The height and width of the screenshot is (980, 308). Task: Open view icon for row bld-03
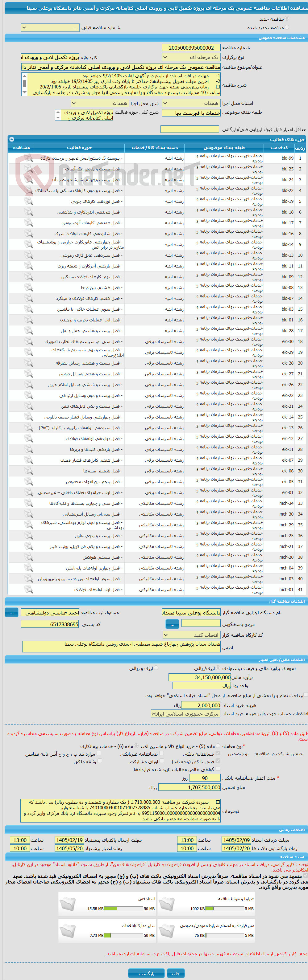point(28,309)
